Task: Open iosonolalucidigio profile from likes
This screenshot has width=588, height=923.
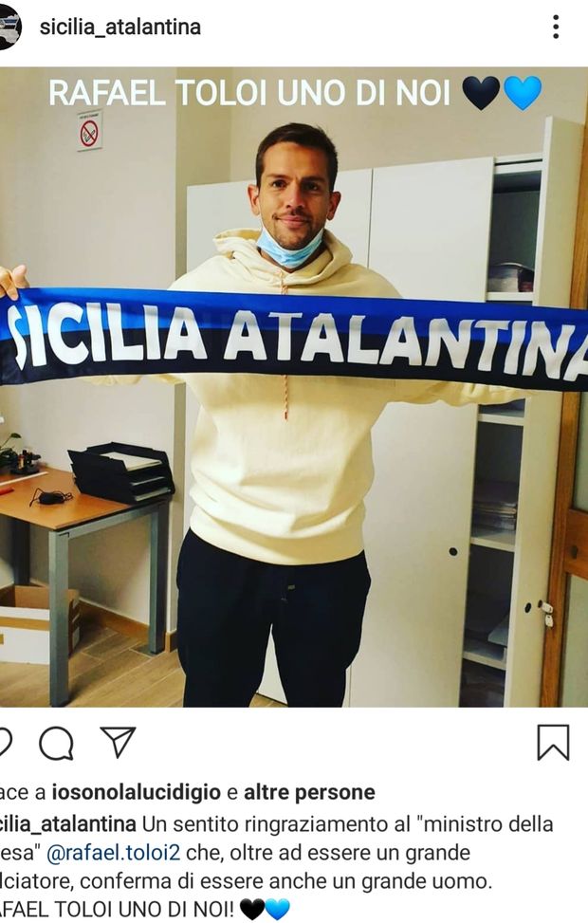Action: click(136, 793)
